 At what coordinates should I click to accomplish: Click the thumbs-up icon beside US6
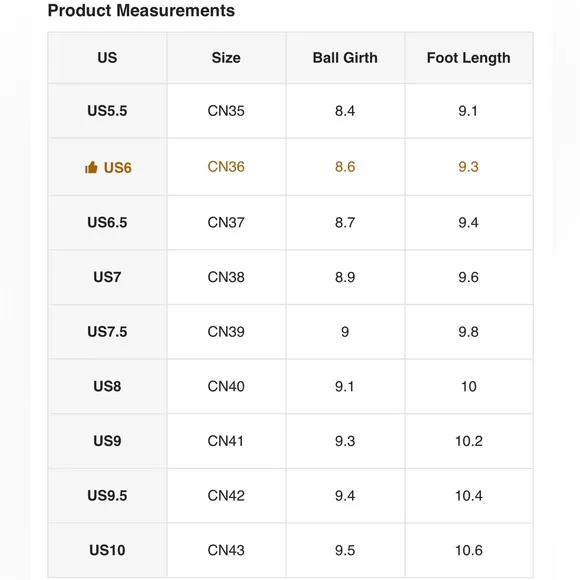91,168
